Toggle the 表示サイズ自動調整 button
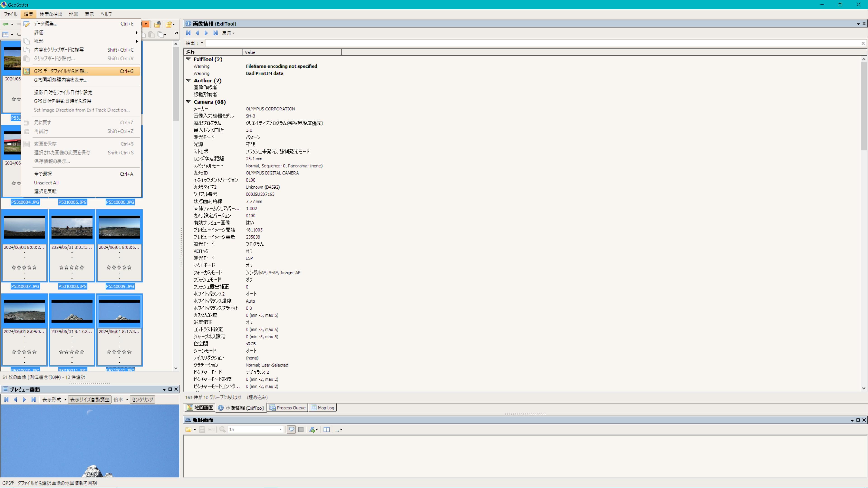 click(x=90, y=399)
